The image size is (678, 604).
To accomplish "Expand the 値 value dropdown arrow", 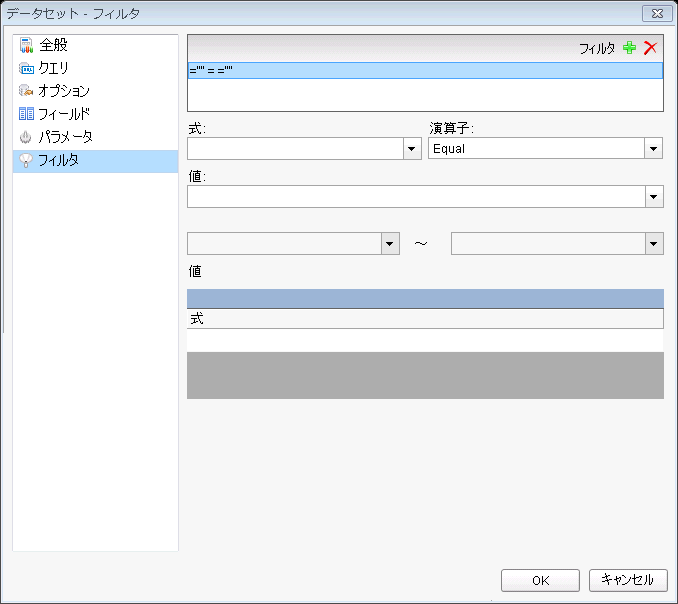I will point(653,197).
